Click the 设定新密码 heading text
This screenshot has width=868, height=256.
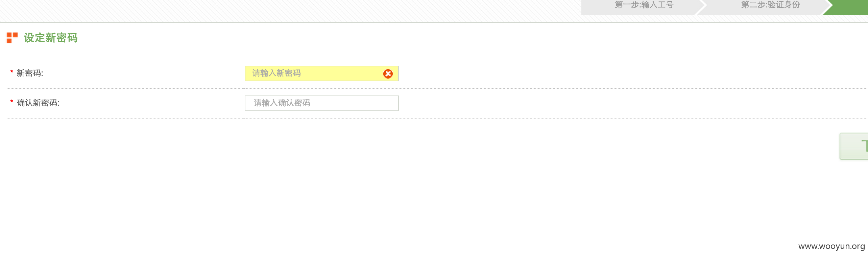point(51,38)
